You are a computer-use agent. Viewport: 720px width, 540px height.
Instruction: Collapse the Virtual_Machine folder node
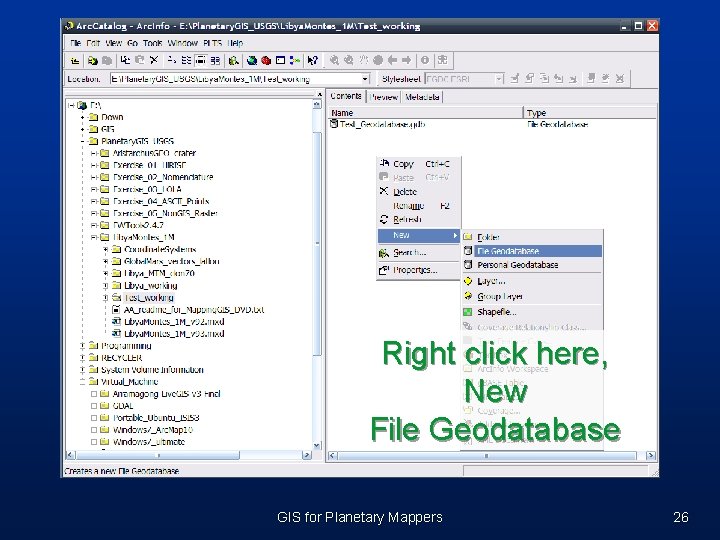click(x=83, y=382)
